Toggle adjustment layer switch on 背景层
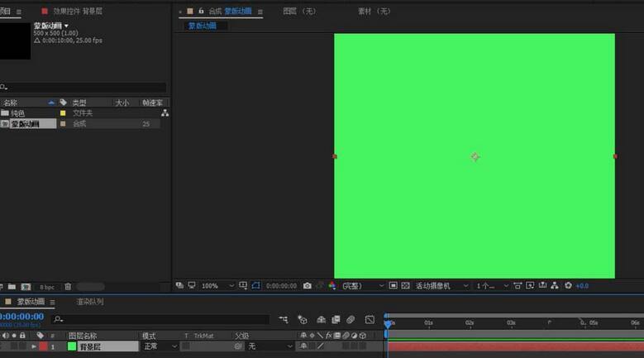 (354, 346)
